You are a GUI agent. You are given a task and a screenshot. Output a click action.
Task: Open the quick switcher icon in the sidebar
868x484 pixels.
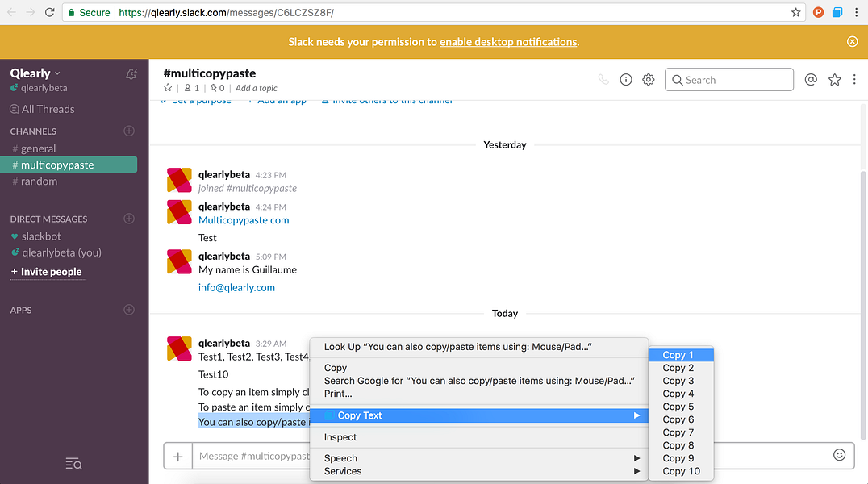point(73,464)
